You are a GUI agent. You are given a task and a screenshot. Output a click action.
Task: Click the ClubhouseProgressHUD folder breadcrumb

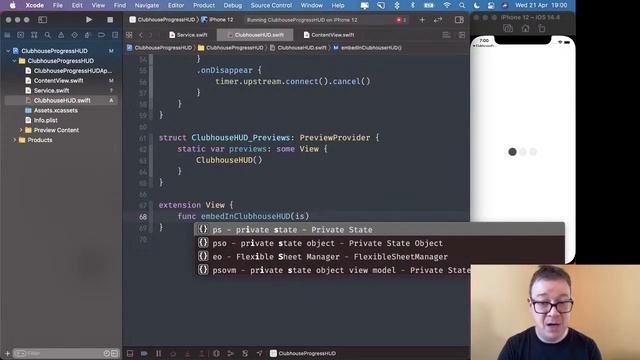tap(231, 48)
